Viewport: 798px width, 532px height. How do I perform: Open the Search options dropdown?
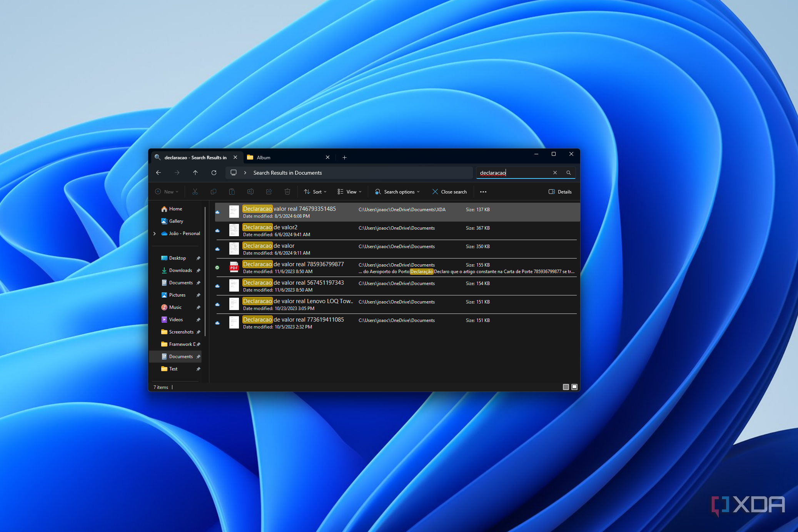[397, 192]
